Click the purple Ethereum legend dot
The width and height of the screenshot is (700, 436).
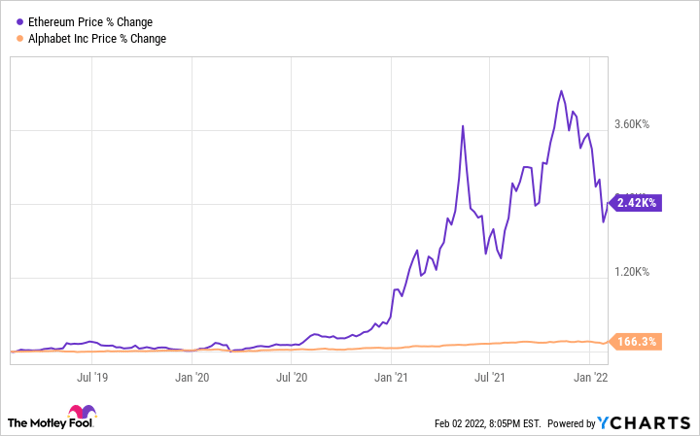pos(20,22)
